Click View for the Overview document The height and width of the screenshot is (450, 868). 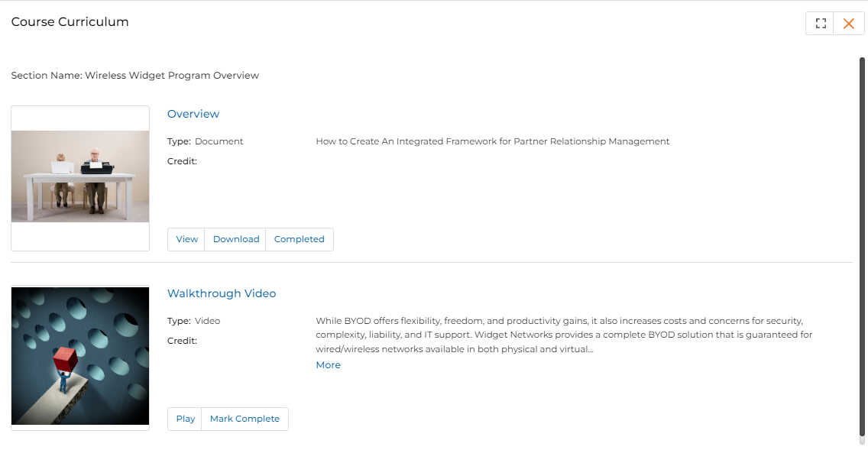pyautogui.click(x=186, y=239)
